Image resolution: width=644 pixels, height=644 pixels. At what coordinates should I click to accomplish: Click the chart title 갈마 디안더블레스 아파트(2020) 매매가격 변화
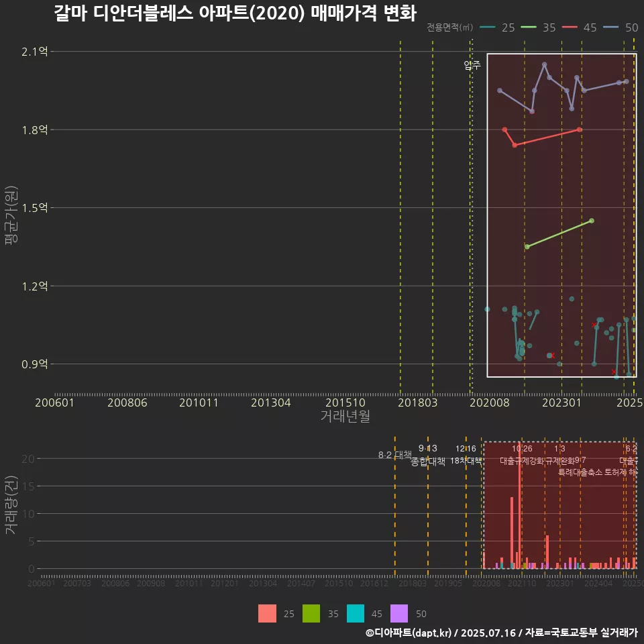[x=235, y=13]
